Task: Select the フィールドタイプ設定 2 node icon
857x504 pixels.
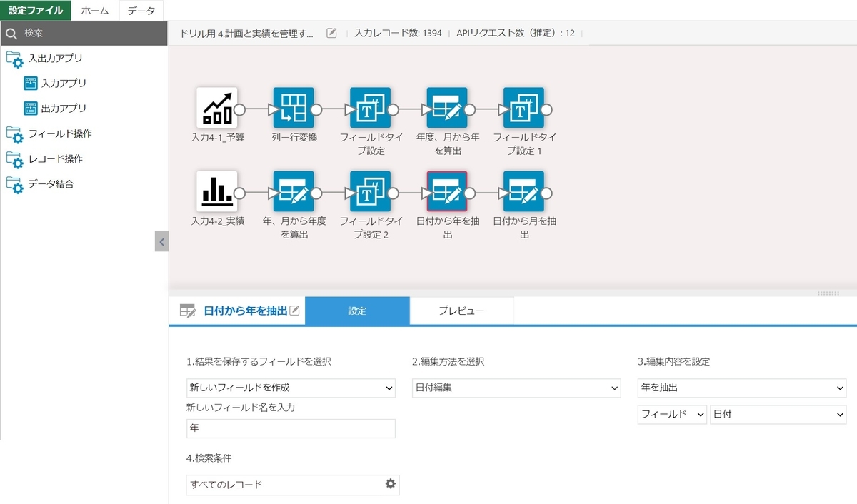Action: pos(370,191)
